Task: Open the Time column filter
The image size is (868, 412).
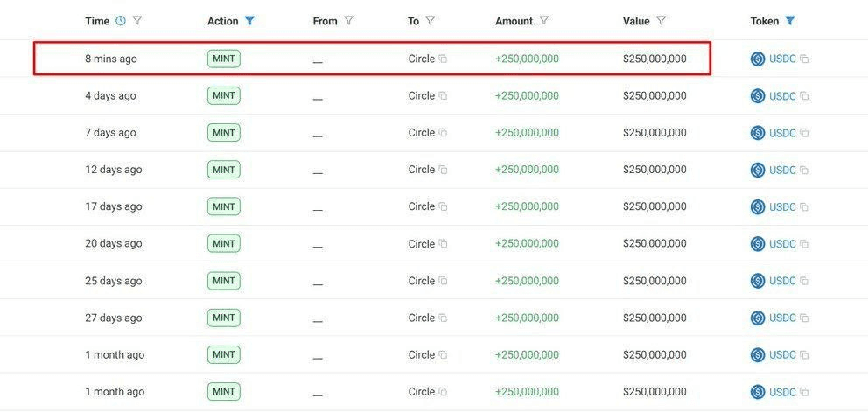Action: pyautogui.click(x=137, y=21)
